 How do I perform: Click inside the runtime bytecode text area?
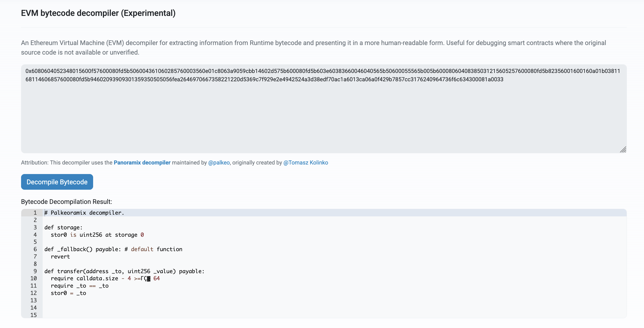point(324,109)
